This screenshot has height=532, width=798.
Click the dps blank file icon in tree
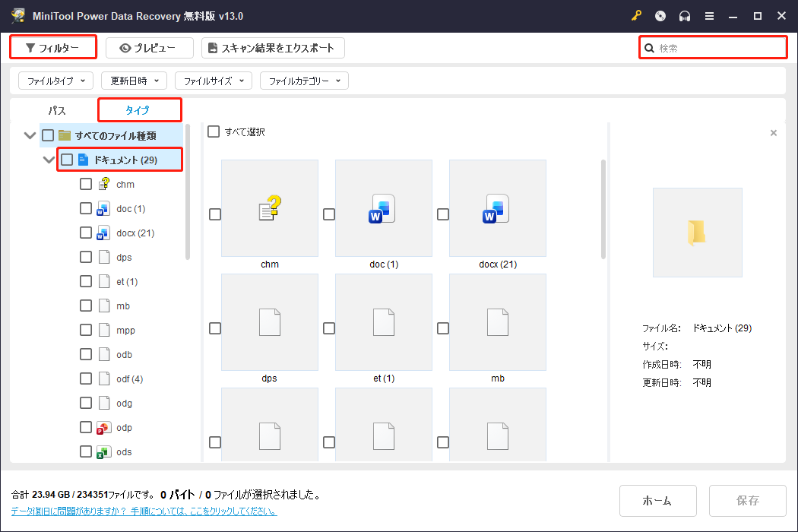click(x=104, y=257)
